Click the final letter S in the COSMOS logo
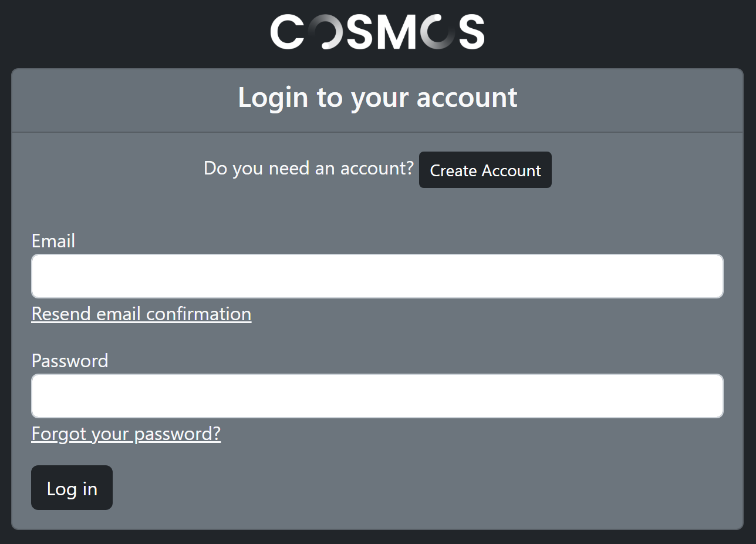The width and height of the screenshot is (756, 544). pos(471,32)
